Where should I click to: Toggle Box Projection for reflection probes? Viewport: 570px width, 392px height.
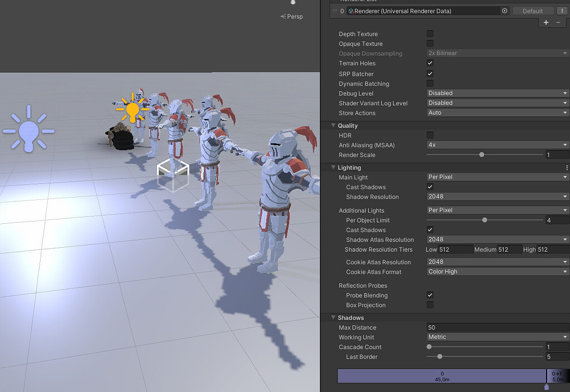[x=430, y=305]
